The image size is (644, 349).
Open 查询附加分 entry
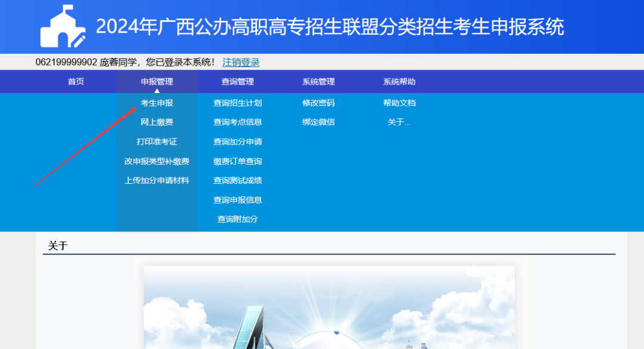coord(237,219)
